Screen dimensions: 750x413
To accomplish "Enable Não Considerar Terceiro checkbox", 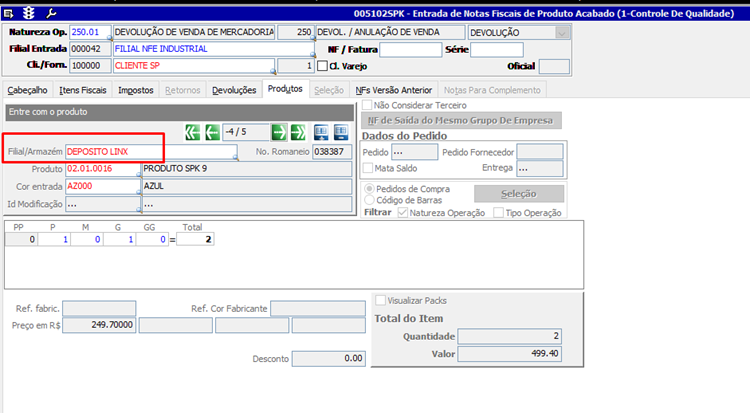I will tap(367, 105).
